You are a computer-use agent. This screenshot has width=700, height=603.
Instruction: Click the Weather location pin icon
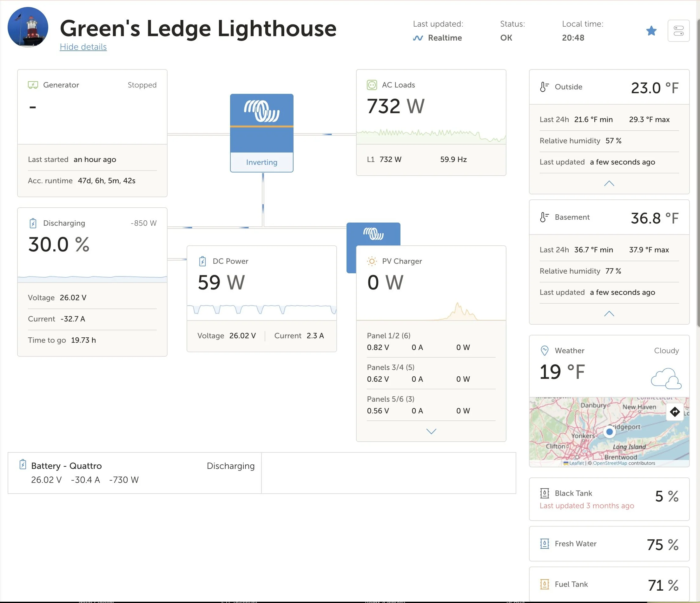[x=544, y=350]
